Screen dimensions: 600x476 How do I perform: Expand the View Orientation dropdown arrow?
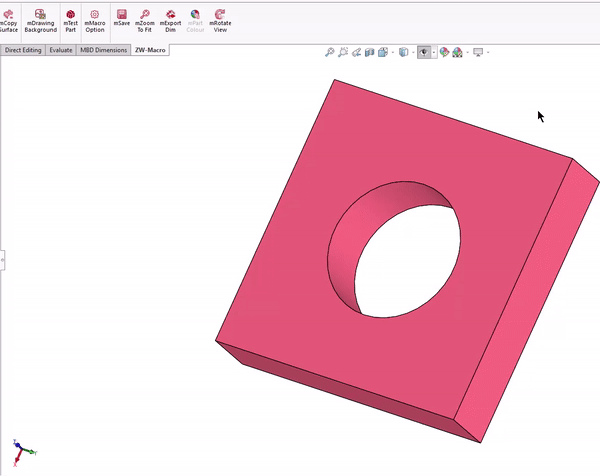(393, 52)
